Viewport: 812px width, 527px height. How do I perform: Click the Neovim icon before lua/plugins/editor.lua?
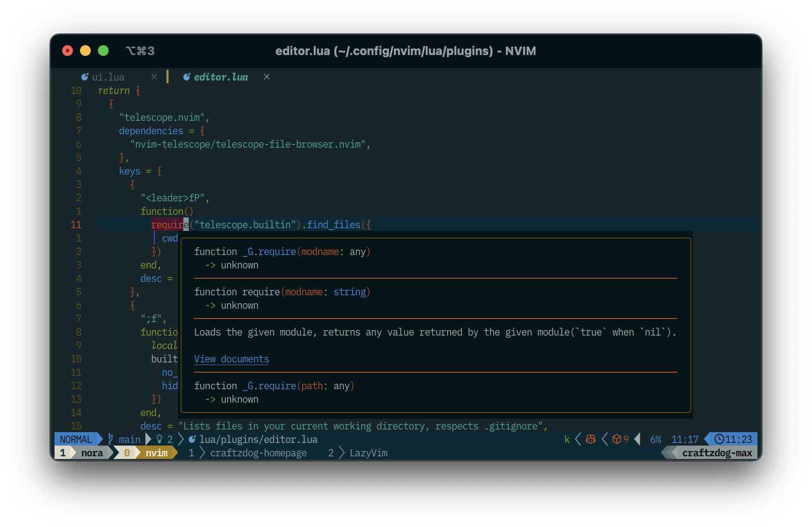click(192, 439)
